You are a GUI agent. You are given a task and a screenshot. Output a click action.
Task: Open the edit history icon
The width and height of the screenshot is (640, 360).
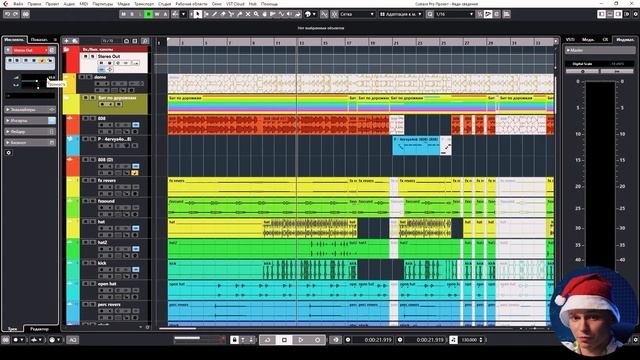(x=26, y=14)
